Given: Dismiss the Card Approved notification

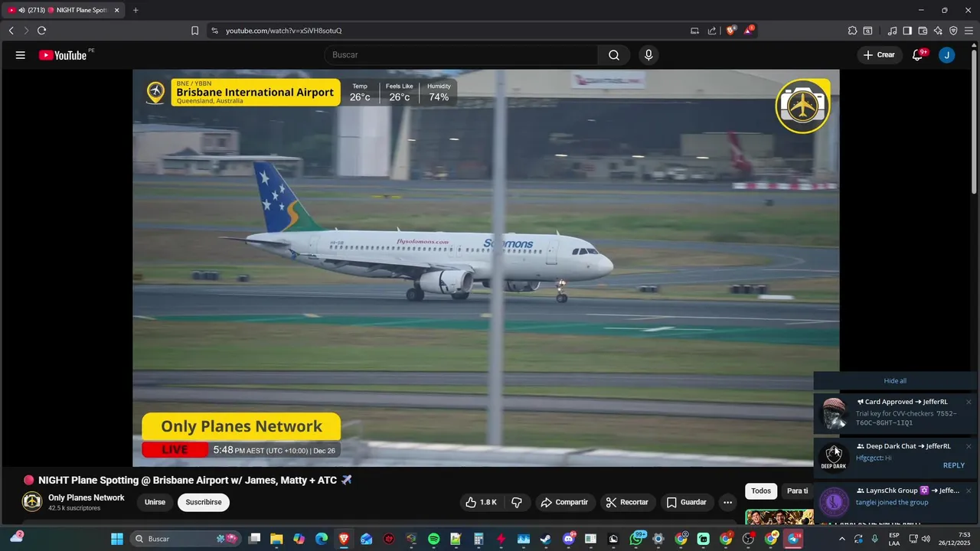Looking at the screenshot, I should 969,402.
